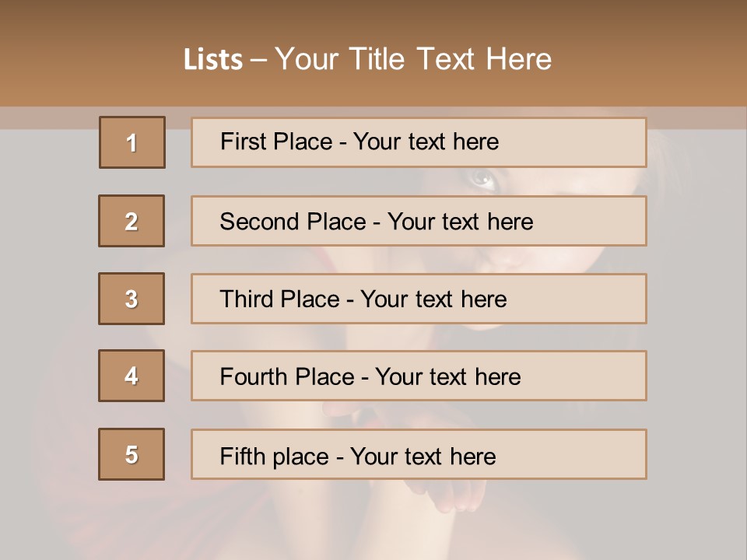
Task: Select the number 4 square
Action: [x=132, y=376]
